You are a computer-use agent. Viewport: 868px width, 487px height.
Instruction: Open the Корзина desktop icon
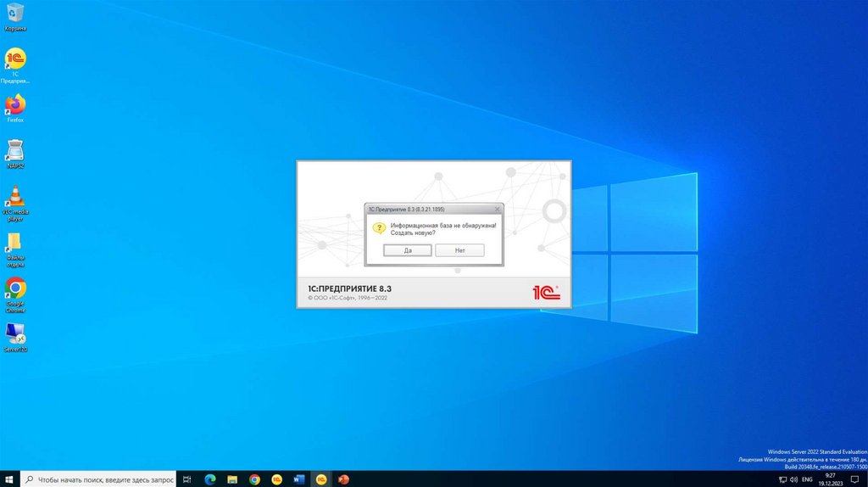(15, 17)
